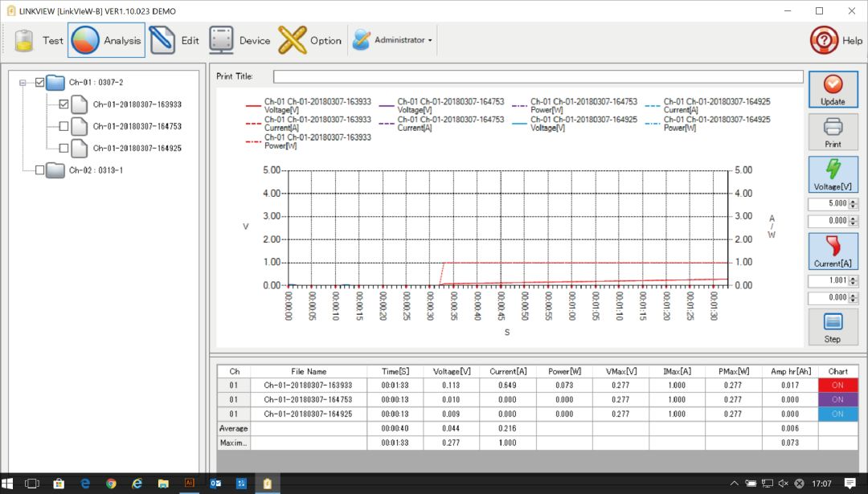The height and width of the screenshot is (494, 868).
Task: Select the Ch-01 : 0307-2 folder icon
Action: pyautogui.click(x=55, y=83)
